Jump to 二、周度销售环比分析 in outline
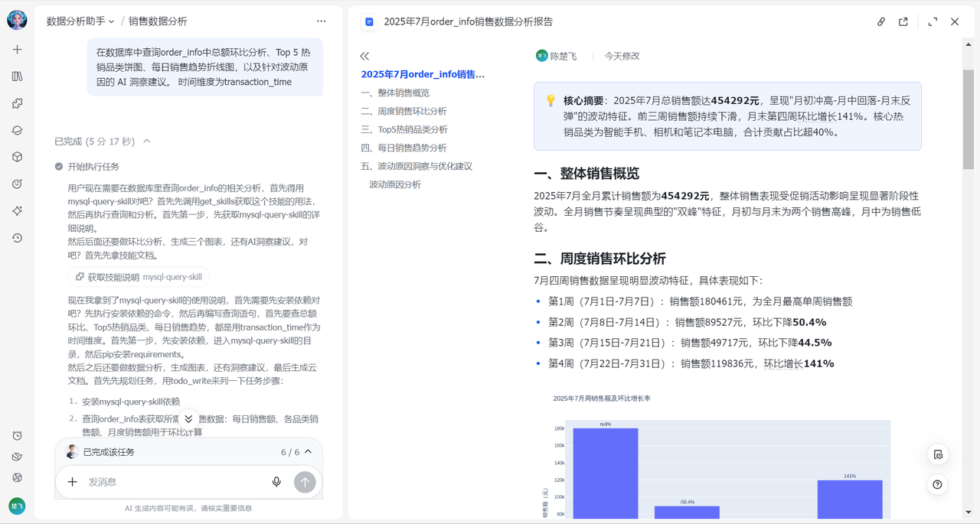Image resolution: width=980 pixels, height=524 pixels. click(x=403, y=111)
